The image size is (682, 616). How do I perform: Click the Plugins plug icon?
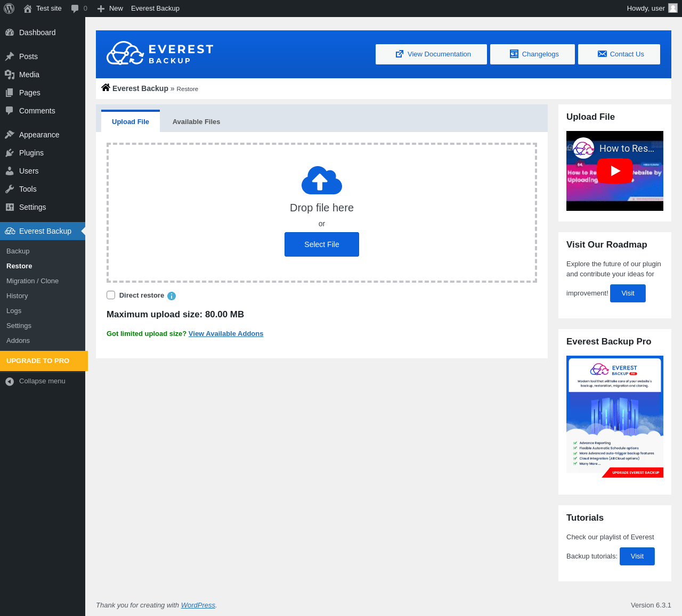[10, 153]
